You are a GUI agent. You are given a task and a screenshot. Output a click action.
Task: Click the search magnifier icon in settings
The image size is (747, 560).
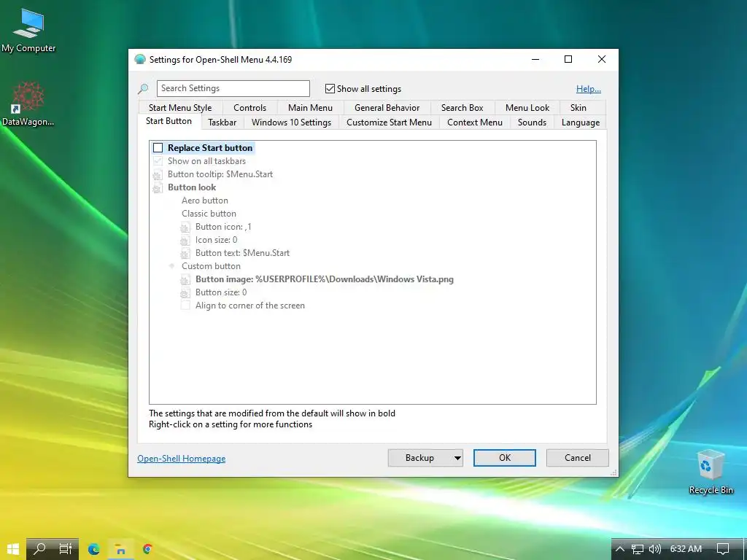(143, 88)
